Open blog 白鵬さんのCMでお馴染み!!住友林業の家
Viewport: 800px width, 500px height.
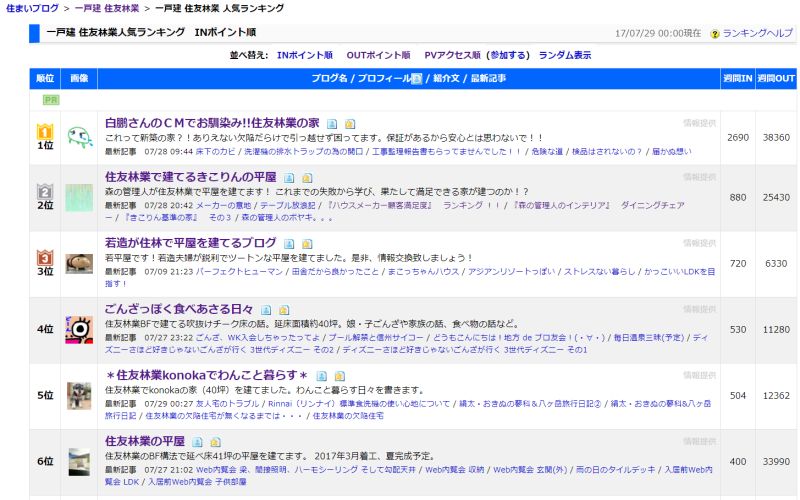[x=212, y=123]
